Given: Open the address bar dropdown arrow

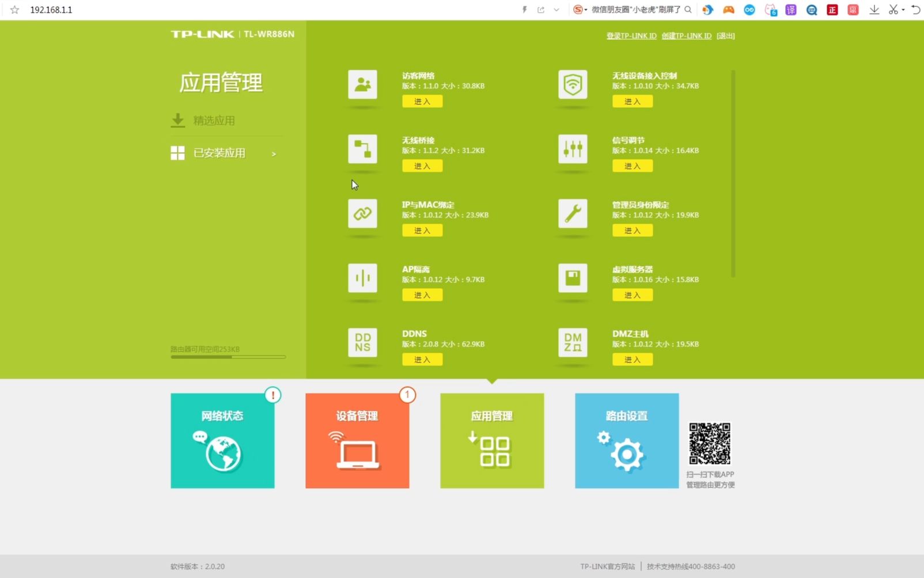Looking at the screenshot, I should pyautogui.click(x=556, y=10).
